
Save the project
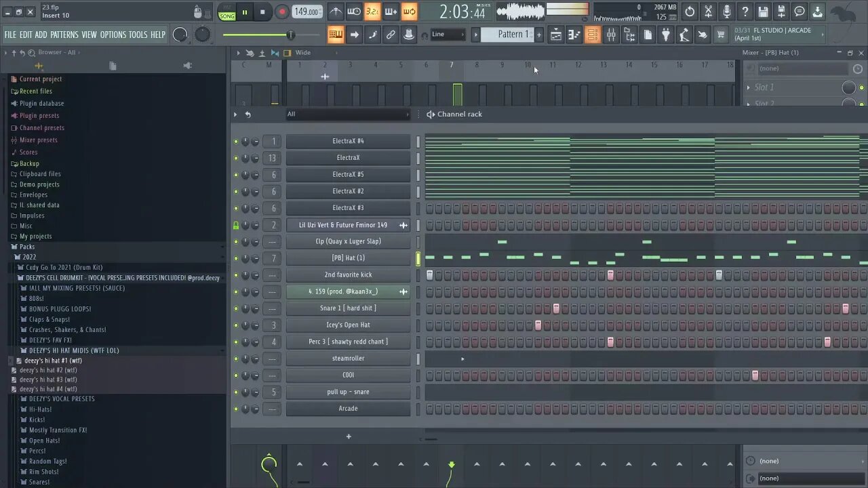763,12
